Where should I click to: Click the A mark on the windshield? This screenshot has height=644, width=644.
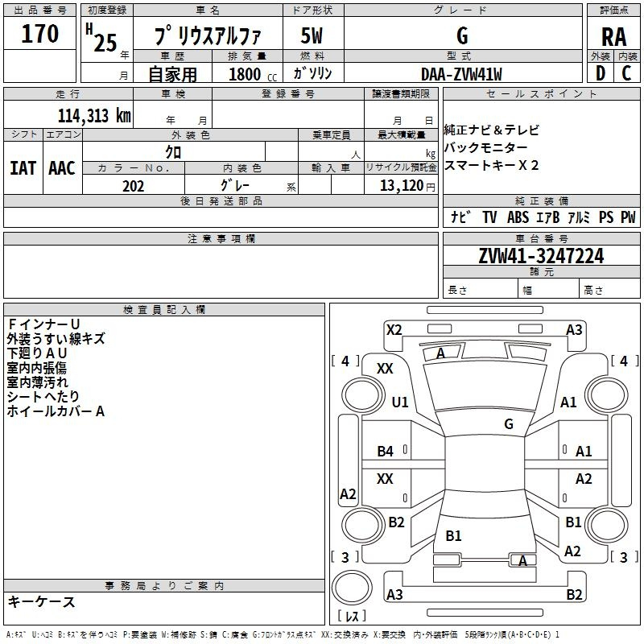click(440, 353)
